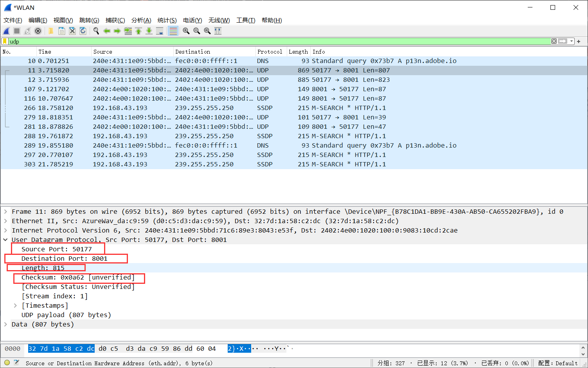Add a filter button with plus icon
588x368 pixels.
[579, 41]
